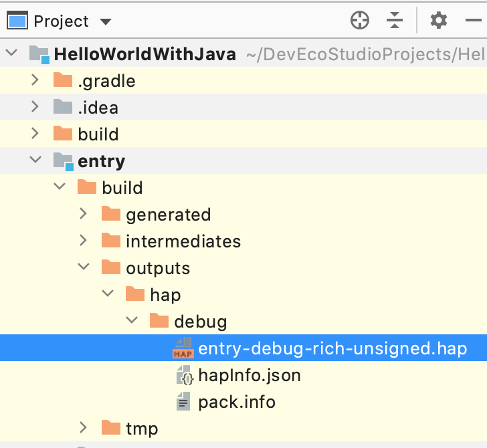The height and width of the screenshot is (448, 487).
Task: Click the hap folder icon
Action: 135,294
